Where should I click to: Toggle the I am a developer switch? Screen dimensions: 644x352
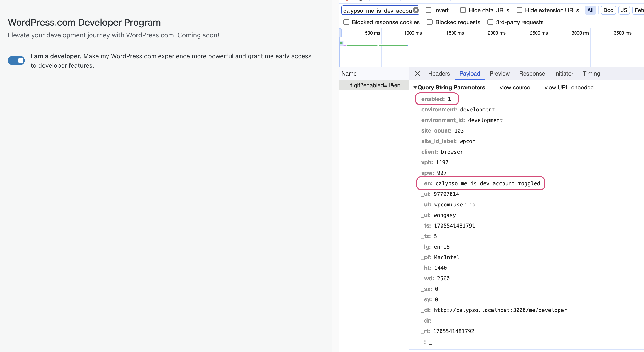click(16, 60)
